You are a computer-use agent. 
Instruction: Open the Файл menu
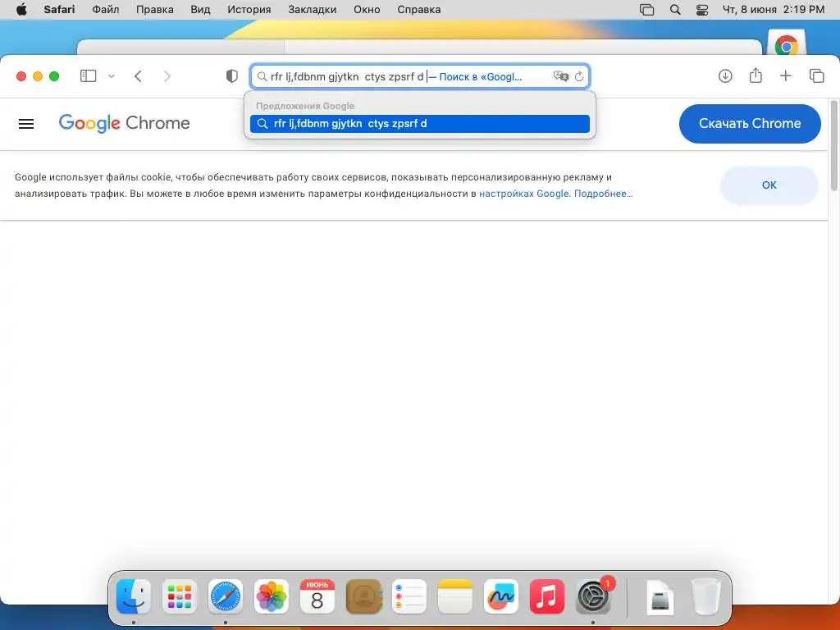tap(106, 10)
